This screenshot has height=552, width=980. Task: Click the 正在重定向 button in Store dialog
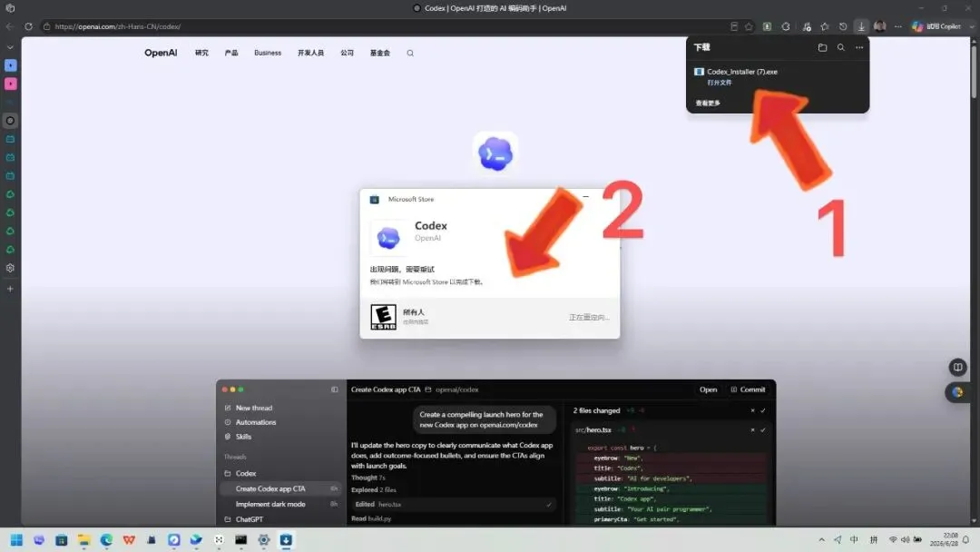click(589, 318)
